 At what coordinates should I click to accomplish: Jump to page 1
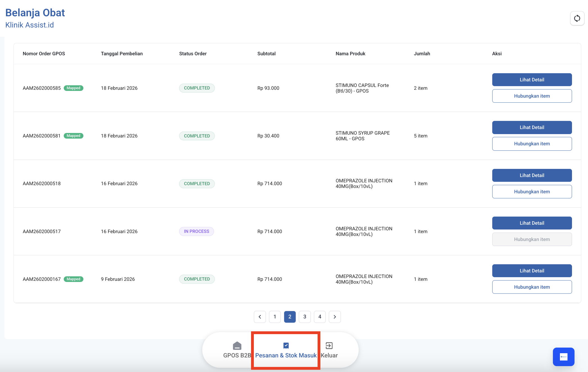[275, 317]
